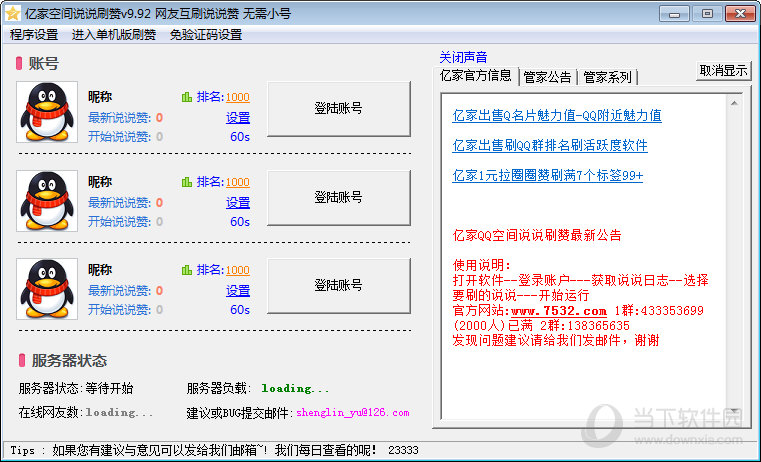The width and height of the screenshot is (761, 462).
Task: Open the 进入单机版刷赞 menu
Action: [x=114, y=34]
